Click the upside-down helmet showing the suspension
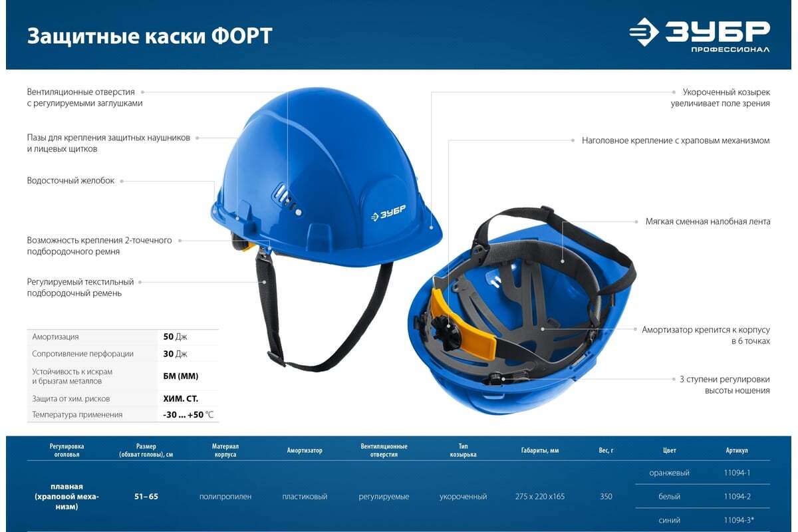The width and height of the screenshot is (798, 532). pos(522,309)
